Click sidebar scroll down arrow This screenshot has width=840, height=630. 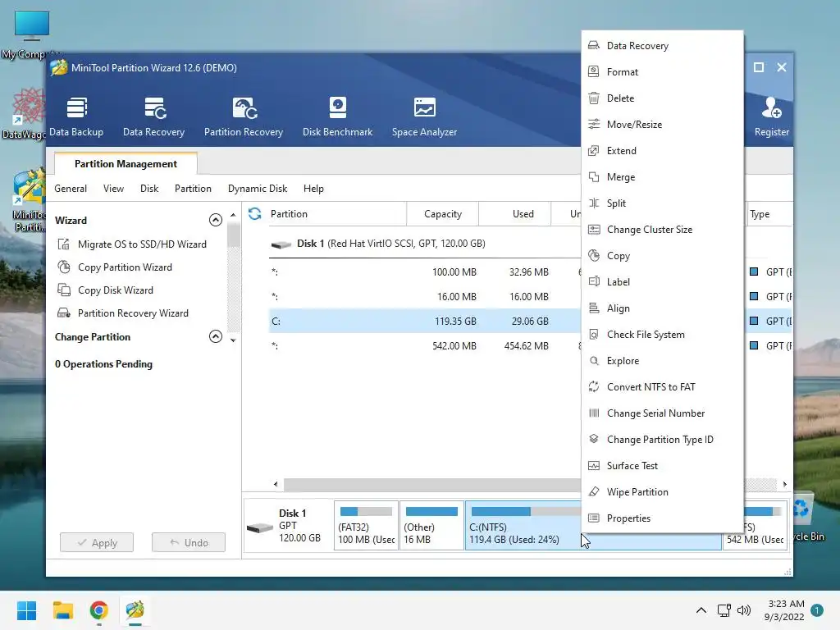pyautogui.click(x=233, y=340)
